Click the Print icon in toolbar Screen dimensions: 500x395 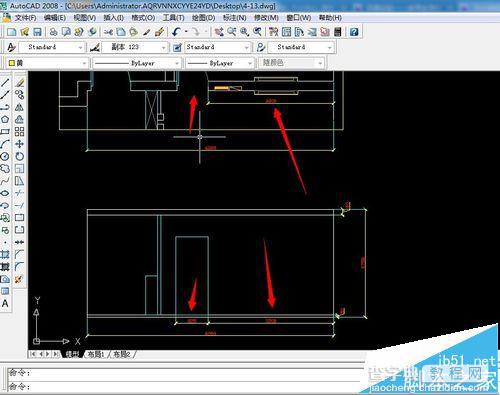point(53,32)
